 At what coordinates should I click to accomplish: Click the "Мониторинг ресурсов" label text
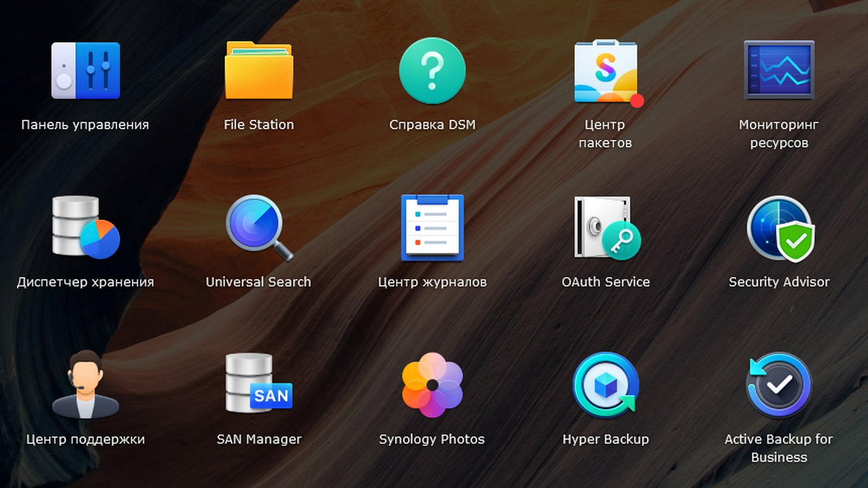(x=779, y=134)
